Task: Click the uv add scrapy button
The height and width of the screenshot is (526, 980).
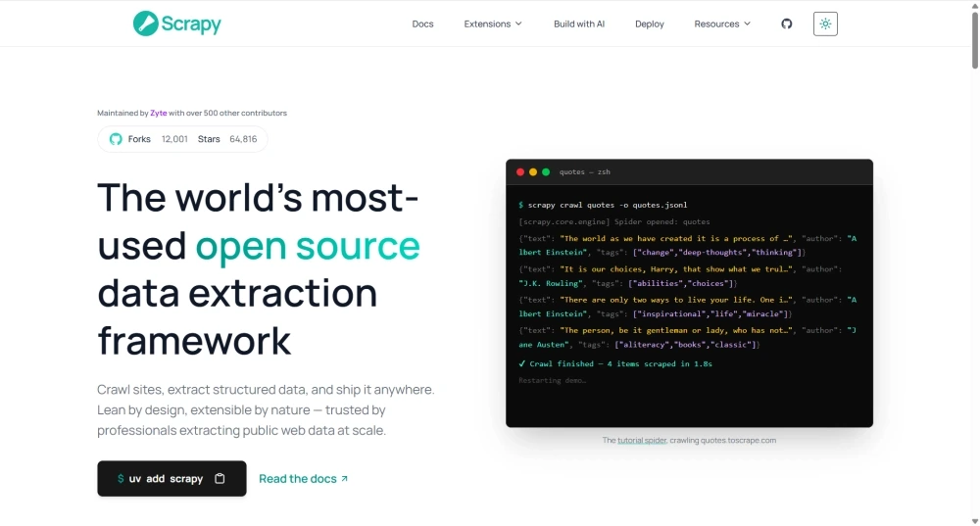Action: point(171,479)
